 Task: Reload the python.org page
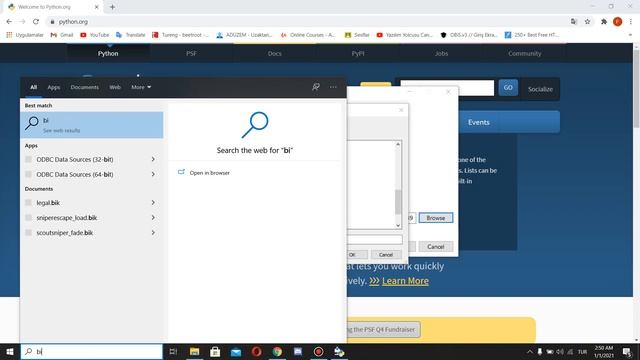coord(36,22)
